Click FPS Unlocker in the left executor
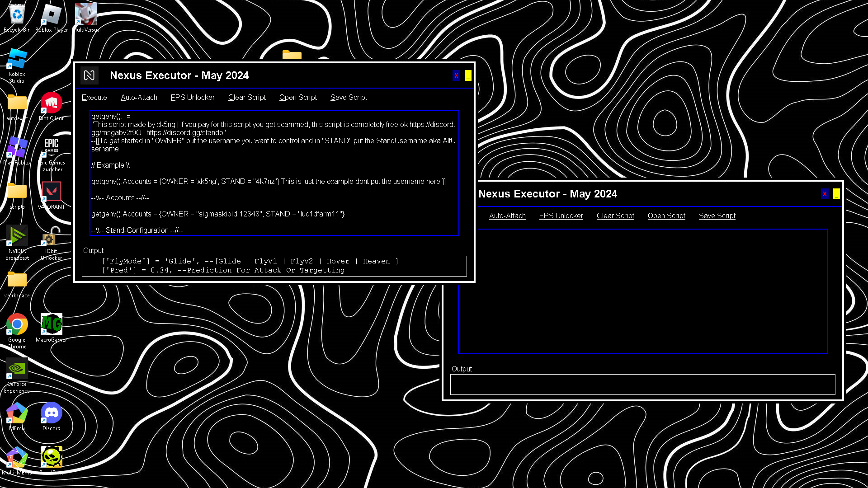The image size is (868, 488). click(193, 98)
